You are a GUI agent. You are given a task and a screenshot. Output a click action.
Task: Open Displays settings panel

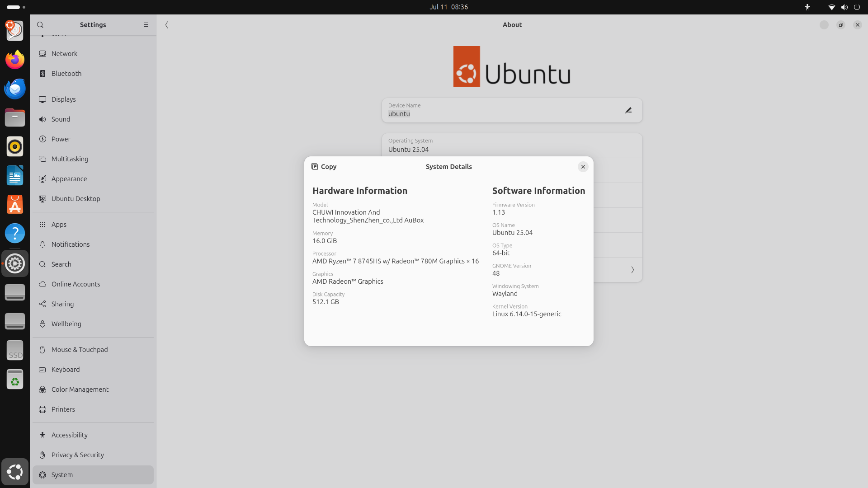93,99
